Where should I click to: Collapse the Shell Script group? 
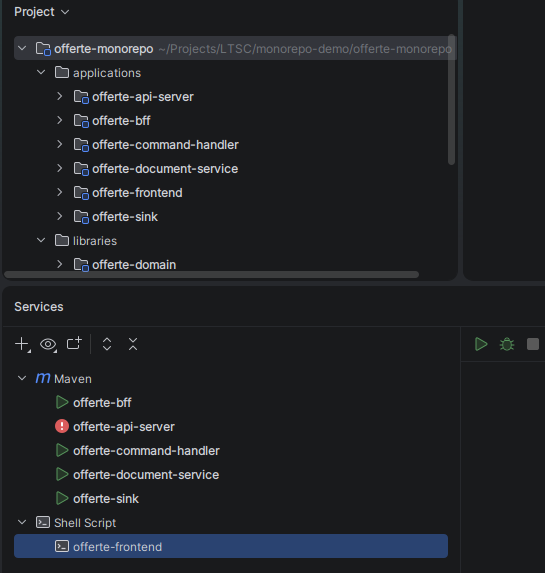(x=22, y=522)
